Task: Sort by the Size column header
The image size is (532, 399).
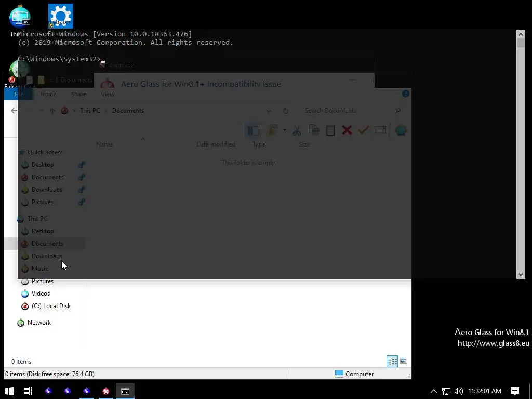Action: [x=304, y=144]
